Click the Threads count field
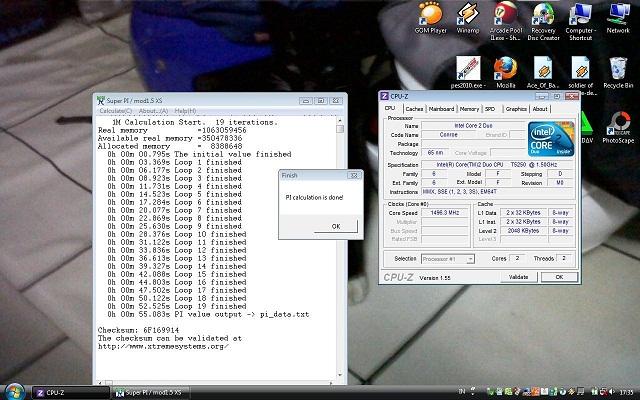This screenshot has height=400, width=640. pyautogui.click(x=564, y=258)
